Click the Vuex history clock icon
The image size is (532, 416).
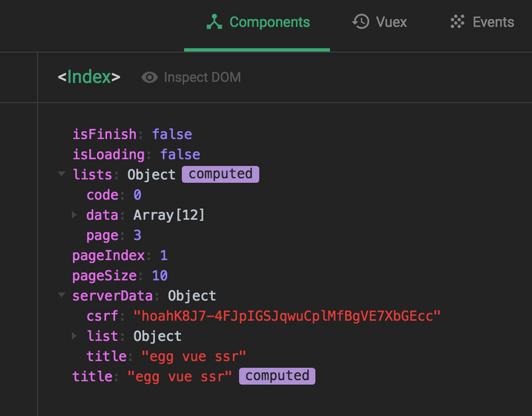click(360, 22)
